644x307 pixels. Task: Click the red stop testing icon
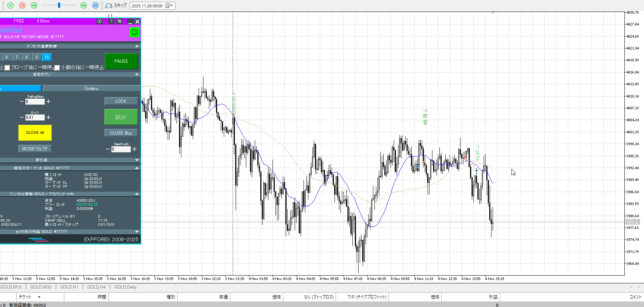pos(22,6)
